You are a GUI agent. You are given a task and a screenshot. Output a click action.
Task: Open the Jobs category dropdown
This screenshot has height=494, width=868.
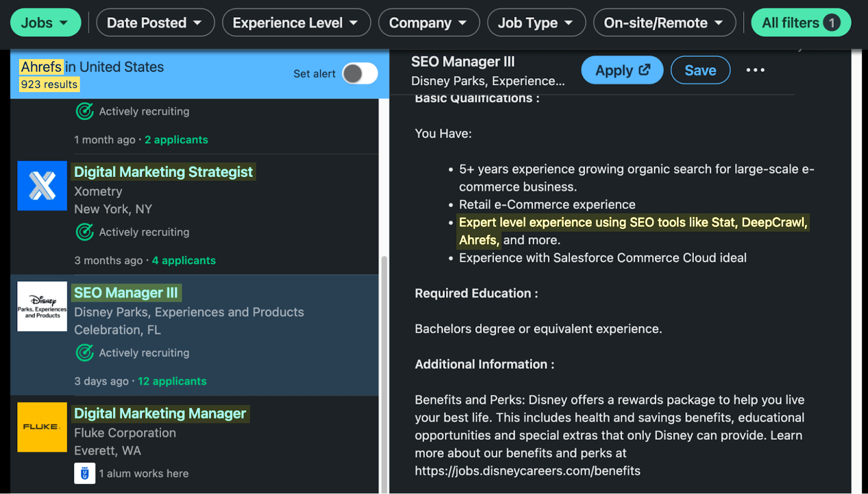pyautogui.click(x=46, y=22)
